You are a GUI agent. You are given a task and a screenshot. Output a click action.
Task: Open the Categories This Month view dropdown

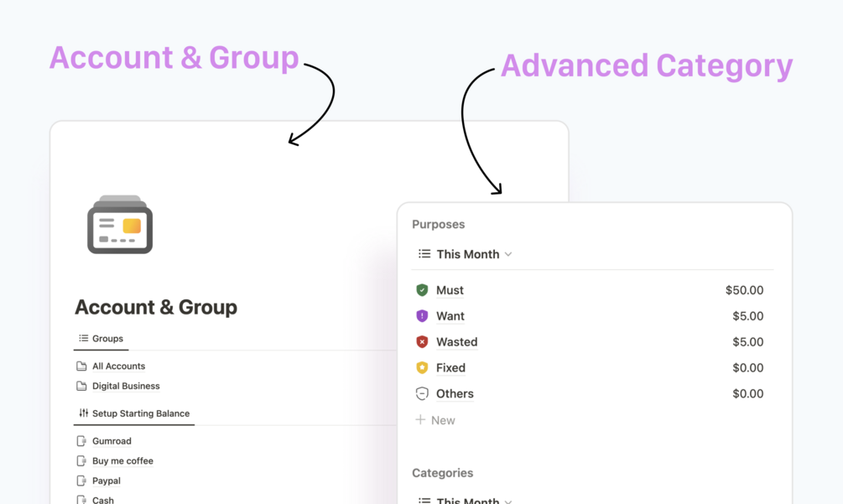[465, 500]
